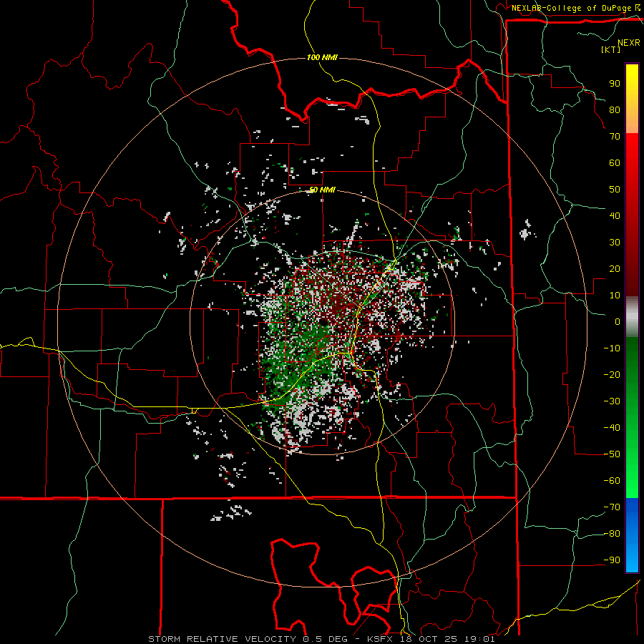
Task: Click the 0.5 DEG elevation angle text
Action: 326,639
